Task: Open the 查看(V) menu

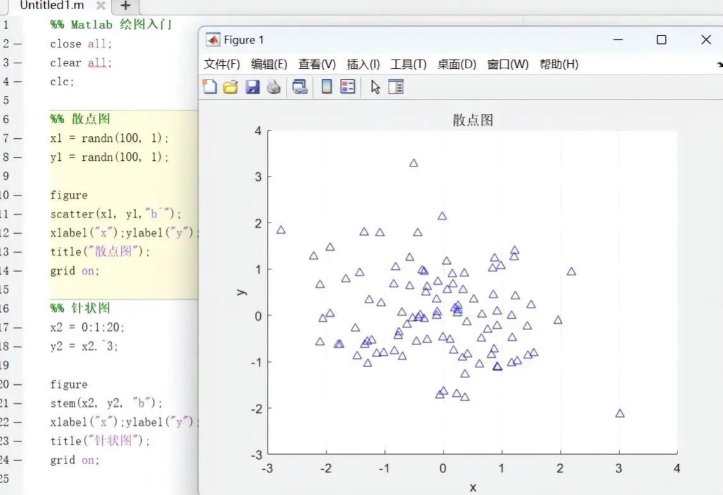Action: click(317, 64)
